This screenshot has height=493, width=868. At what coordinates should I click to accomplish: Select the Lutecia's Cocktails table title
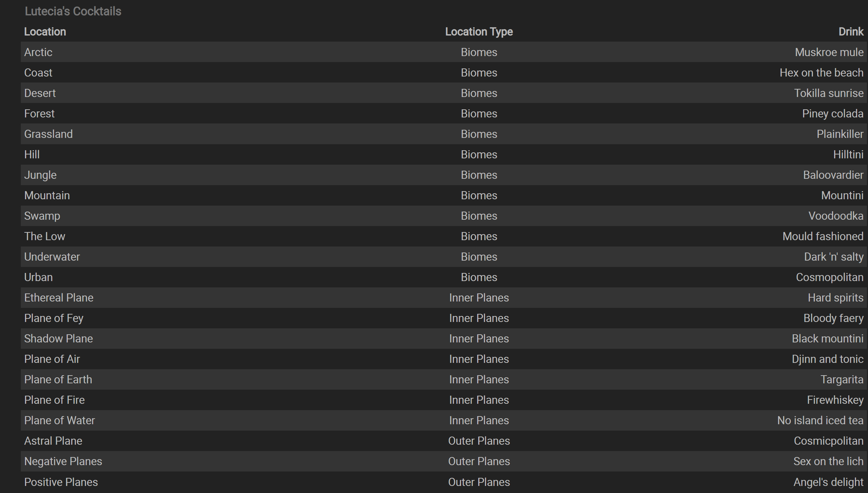click(x=73, y=11)
